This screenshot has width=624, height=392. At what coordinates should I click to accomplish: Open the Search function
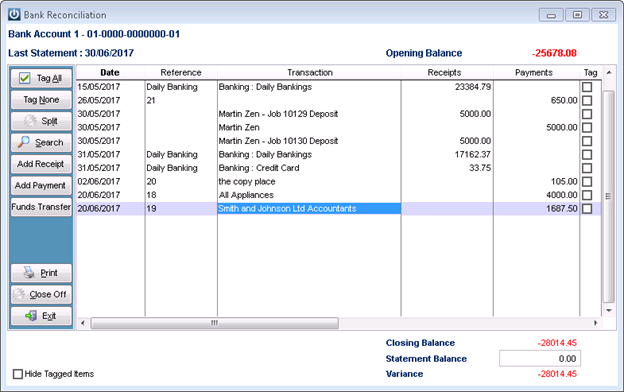41,142
